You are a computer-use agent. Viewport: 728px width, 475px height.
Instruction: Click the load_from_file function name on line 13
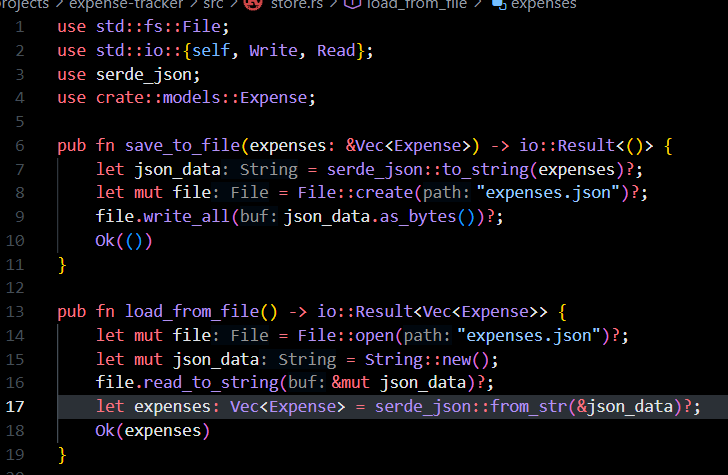coord(191,312)
